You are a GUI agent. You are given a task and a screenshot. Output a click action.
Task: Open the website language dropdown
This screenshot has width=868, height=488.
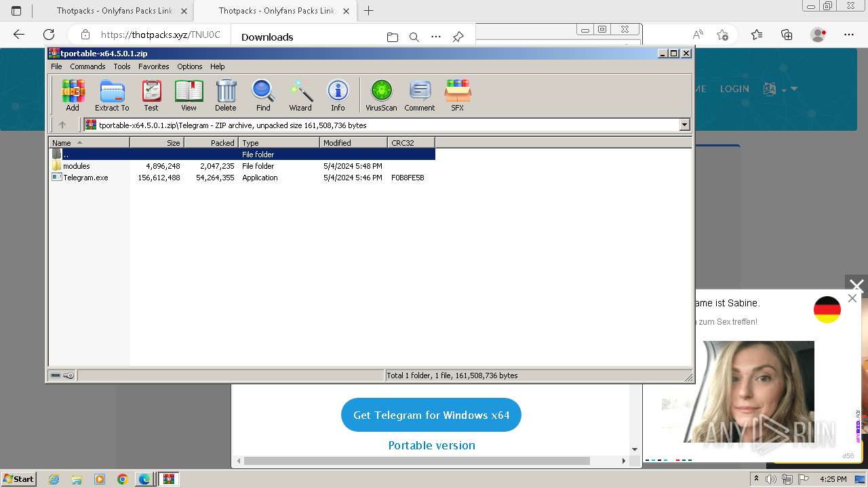click(781, 89)
